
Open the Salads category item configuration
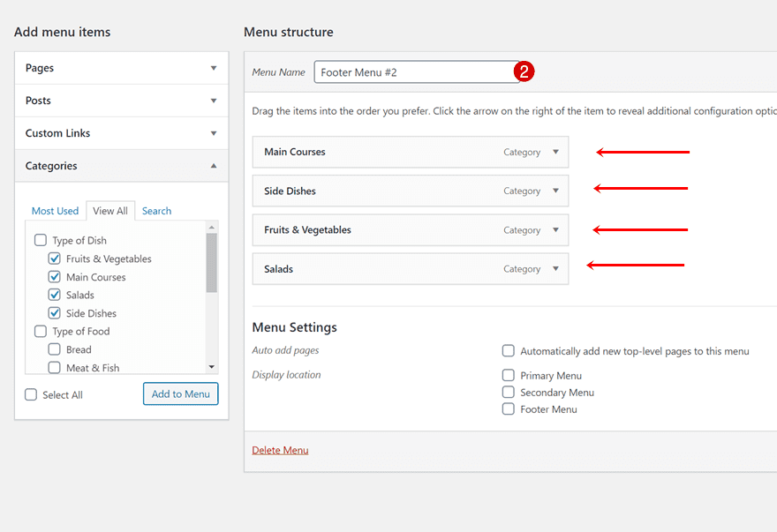[556, 268]
